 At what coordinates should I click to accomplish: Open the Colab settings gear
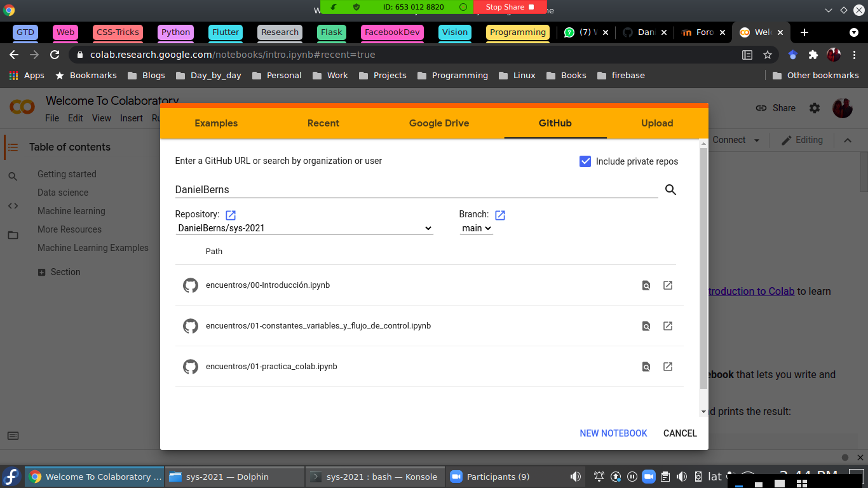815,108
